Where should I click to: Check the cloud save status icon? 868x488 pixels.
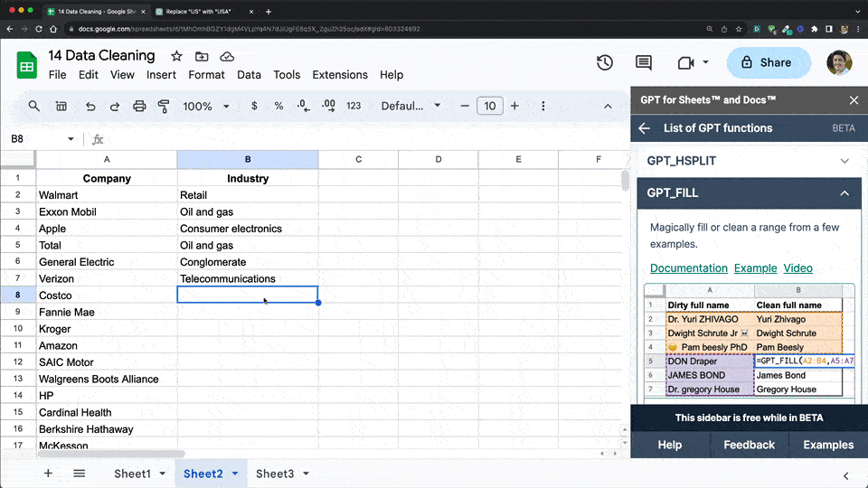click(227, 56)
